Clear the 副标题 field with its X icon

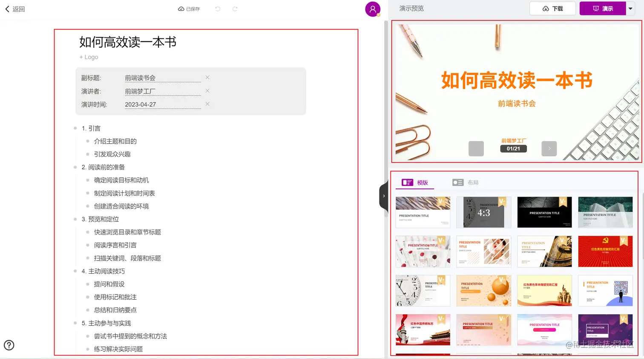click(x=207, y=77)
